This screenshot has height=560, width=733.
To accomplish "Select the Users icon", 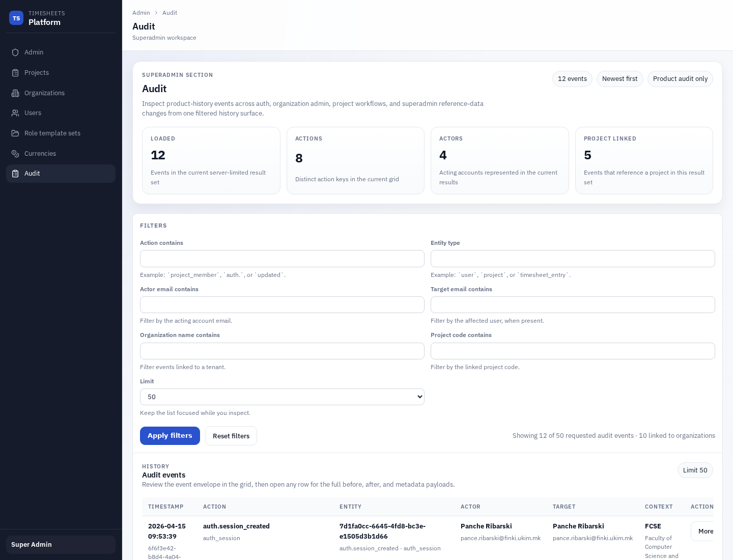I will click(16, 113).
